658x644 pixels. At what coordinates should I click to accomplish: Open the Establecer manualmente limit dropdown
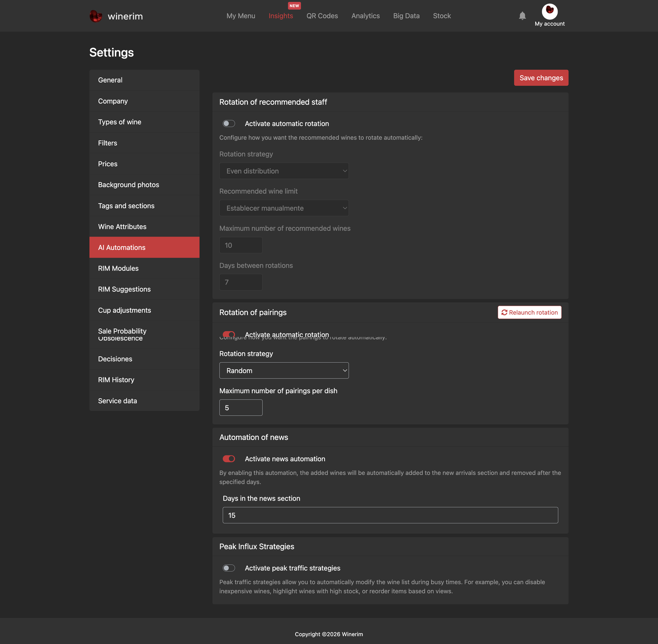(284, 208)
